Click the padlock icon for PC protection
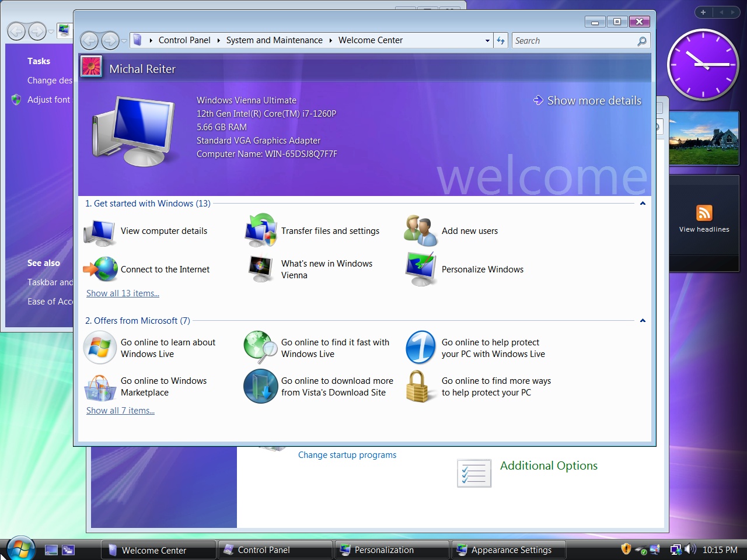 [x=420, y=386]
